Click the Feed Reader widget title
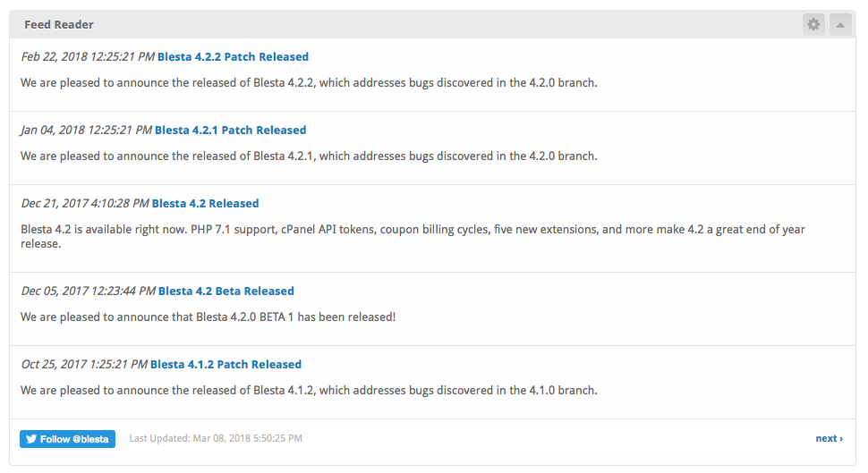This screenshot has height=473, width=868. (x=59, y=25)
